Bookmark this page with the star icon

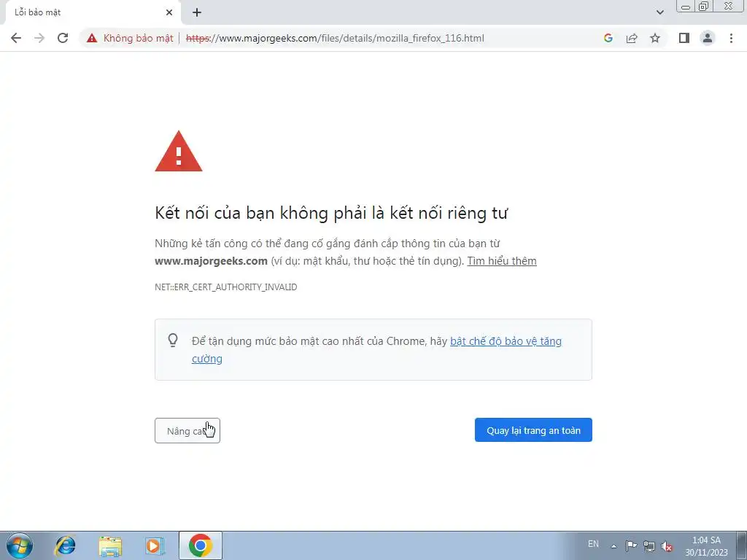point(655,38)
